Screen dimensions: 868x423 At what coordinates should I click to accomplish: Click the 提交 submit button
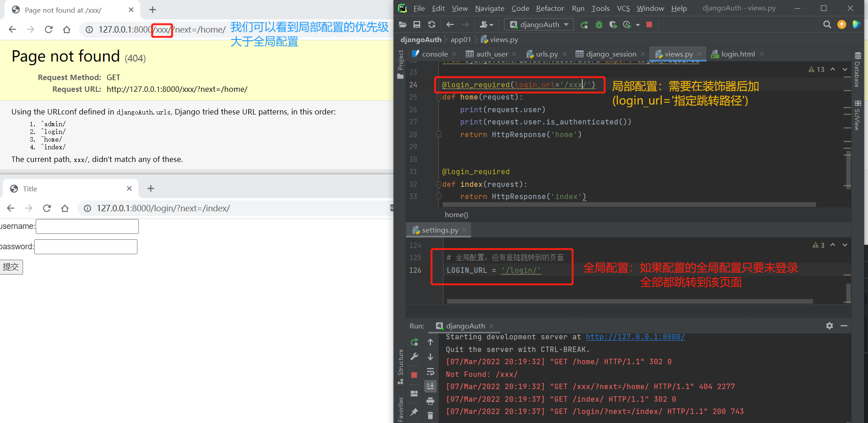[11, 267]
